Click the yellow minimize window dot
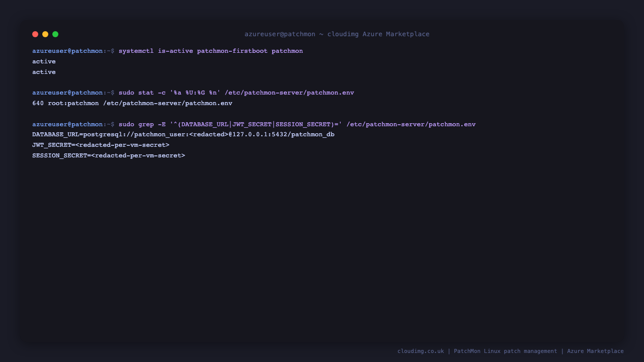 [45, 34]
